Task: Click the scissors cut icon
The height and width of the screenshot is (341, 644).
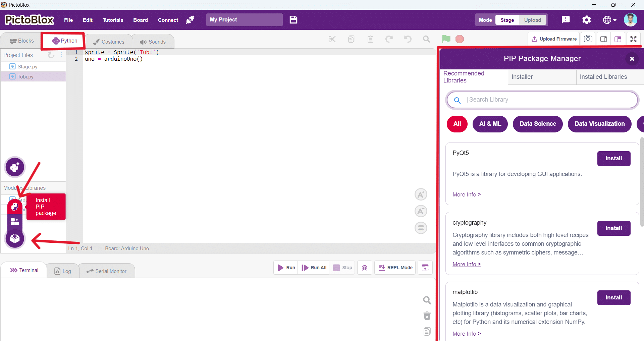Action: pyautogui.click(x=332, y=39)
